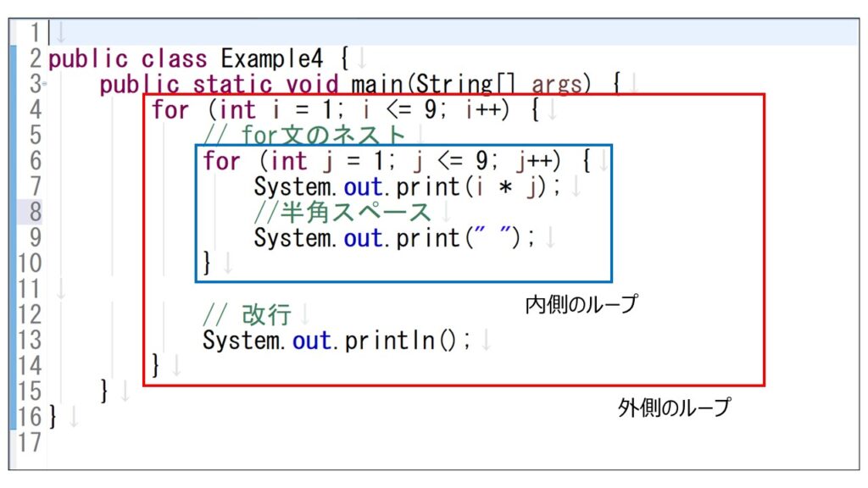Click line number 2 in the gutter
The image size is (868, 488).
pyautogui.click(x=36, y=58)
